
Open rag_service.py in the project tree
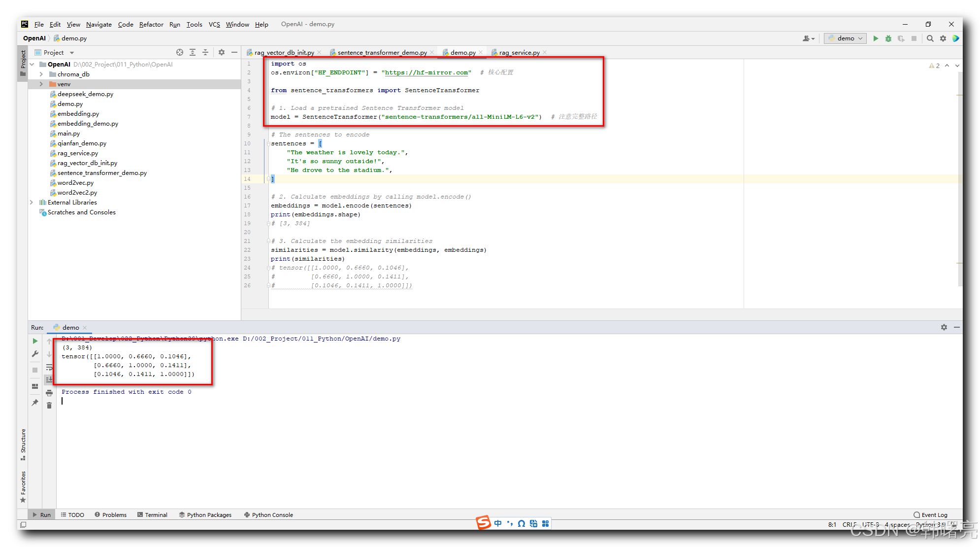click(x=77, y=153)
